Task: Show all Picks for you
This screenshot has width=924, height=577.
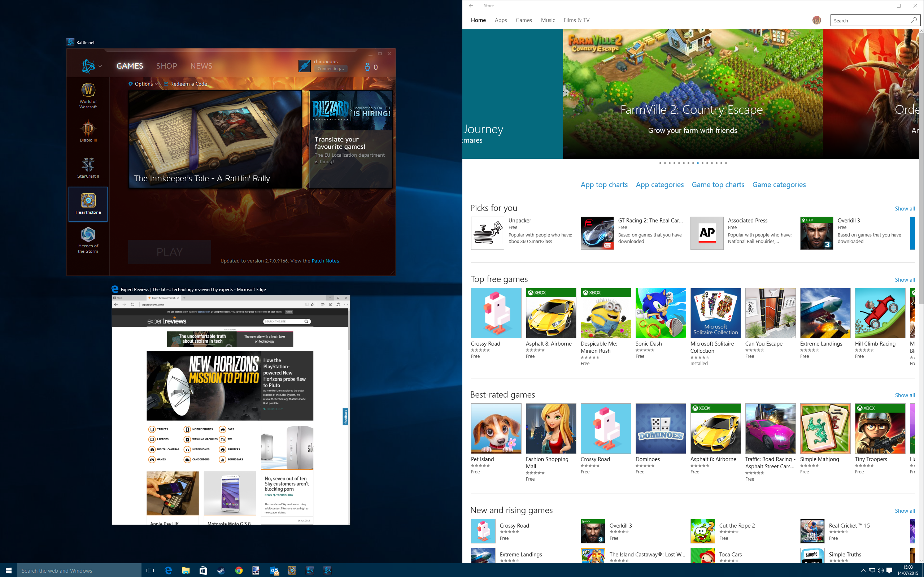Action: tap(905, 209)
